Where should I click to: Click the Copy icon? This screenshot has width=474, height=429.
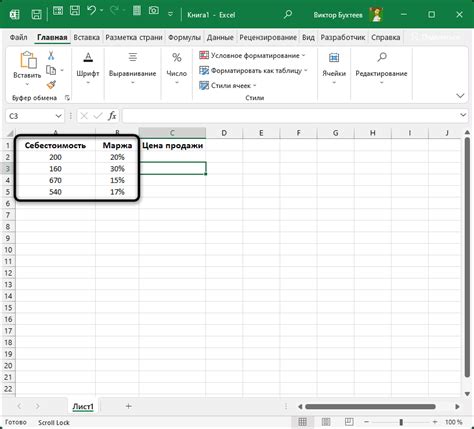click(x=51, y=70)
